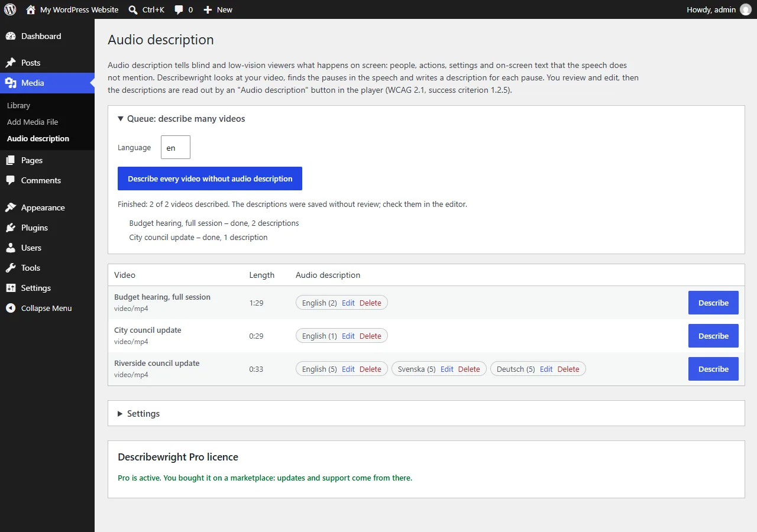Image resolution: width=757 pixels, height=532 pixels.
Task: Click the Pages icon in sidebar
Action: coord(11,160)
